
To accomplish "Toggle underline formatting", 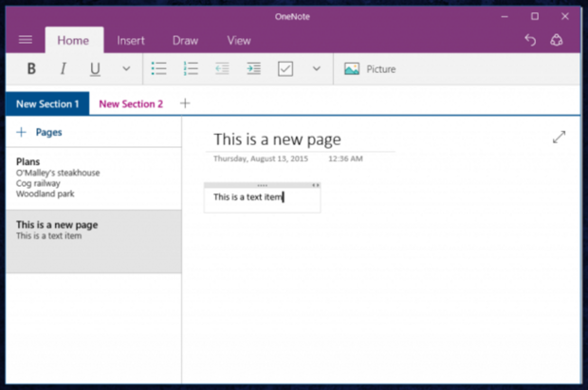I will [95, 69].
